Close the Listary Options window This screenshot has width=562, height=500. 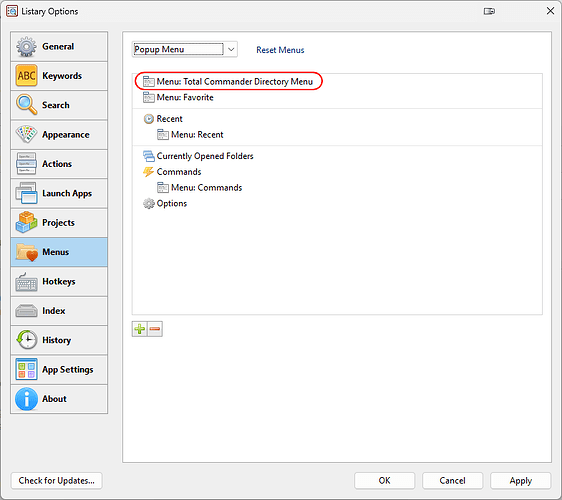tap(550, 11)
